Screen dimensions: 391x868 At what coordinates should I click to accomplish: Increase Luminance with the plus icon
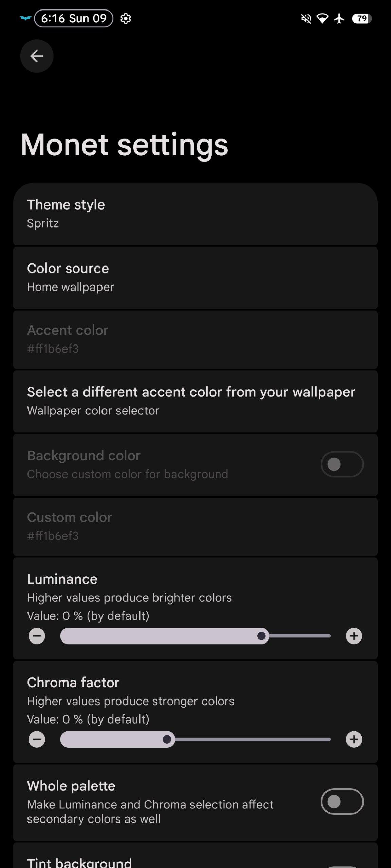tap(354, 636)
